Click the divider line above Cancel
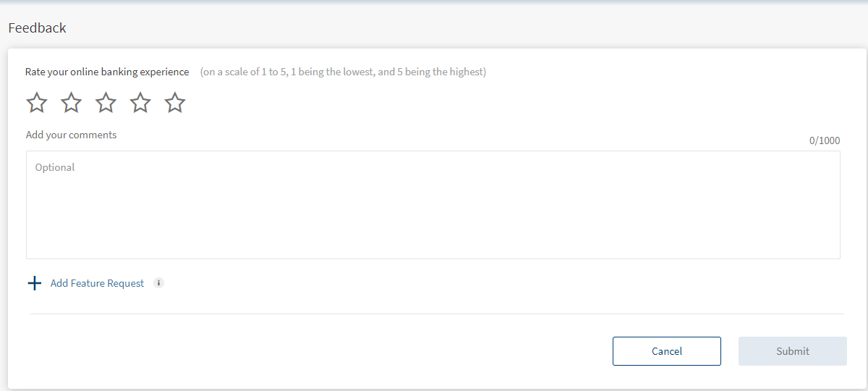 click(x=437, y=314)
